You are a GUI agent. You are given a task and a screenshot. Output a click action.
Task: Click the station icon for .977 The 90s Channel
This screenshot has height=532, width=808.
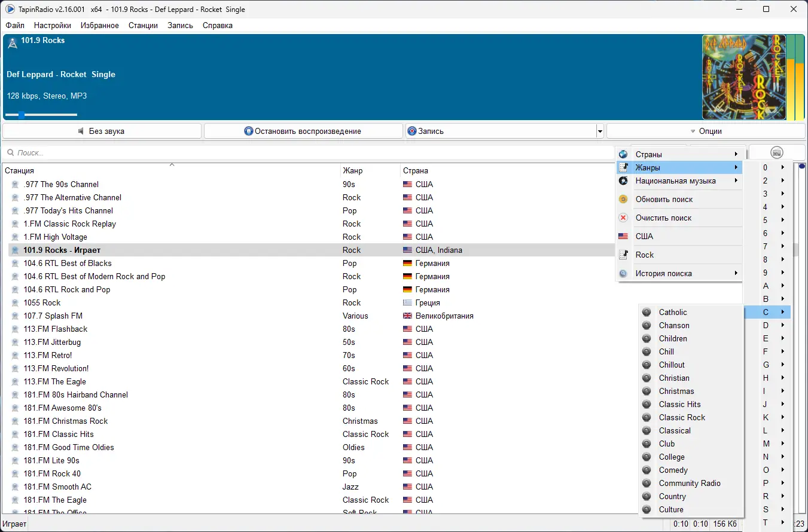pyautogui.click(x=16, y=184)
